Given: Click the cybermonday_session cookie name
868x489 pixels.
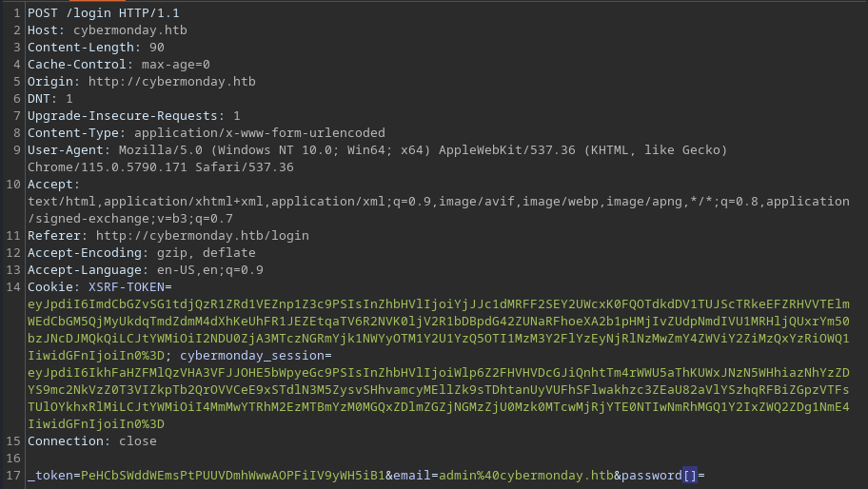Looking at the screenshot, I should point(252,356).
